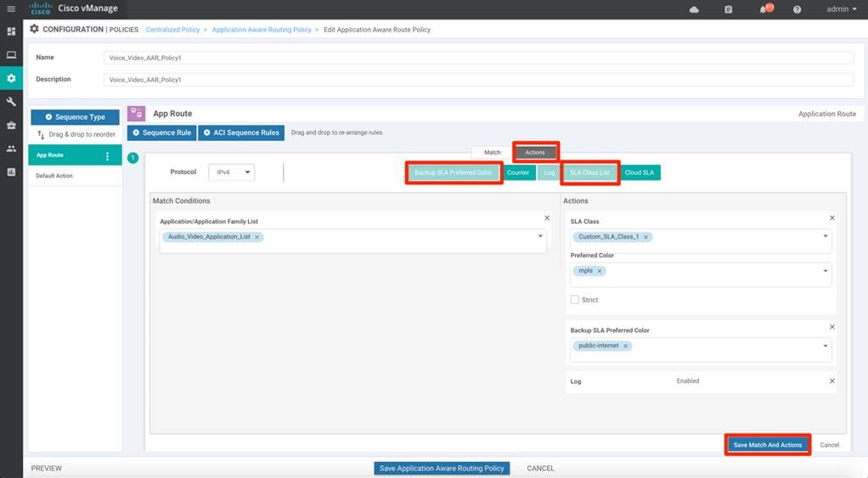Screen dimensions: 868x478
Task: Remove the Custom_SLA_Class_1 chip
Action: coord(645,237)
